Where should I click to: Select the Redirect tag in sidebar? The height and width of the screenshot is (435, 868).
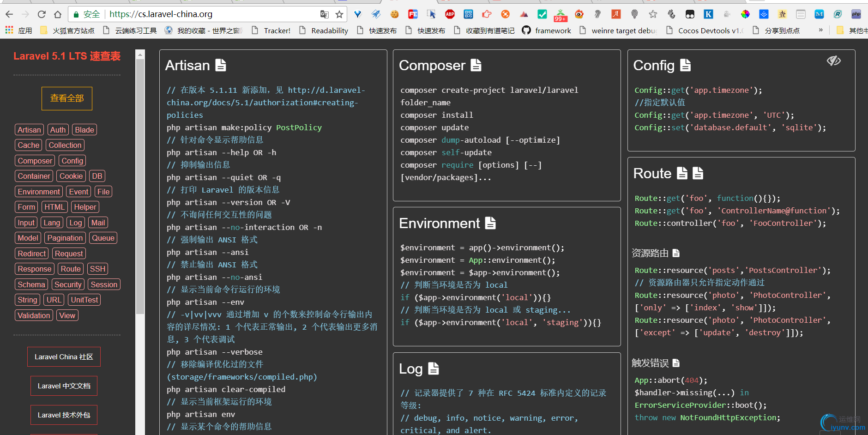coord(32,254)
